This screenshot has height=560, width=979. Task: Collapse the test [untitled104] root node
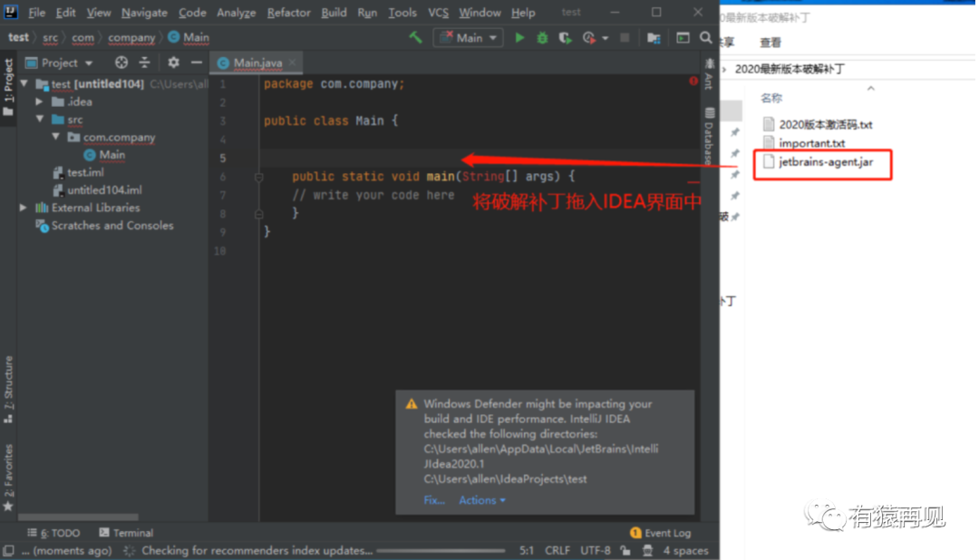coord(24,83)
